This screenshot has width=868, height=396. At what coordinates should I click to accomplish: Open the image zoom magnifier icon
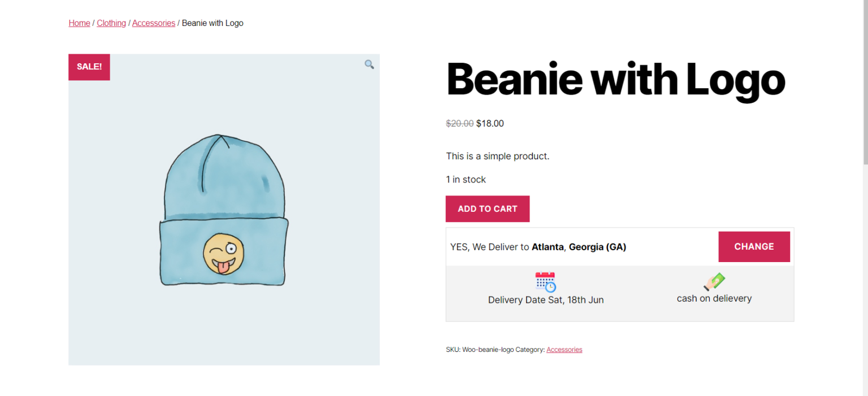[x=369, y=64]
